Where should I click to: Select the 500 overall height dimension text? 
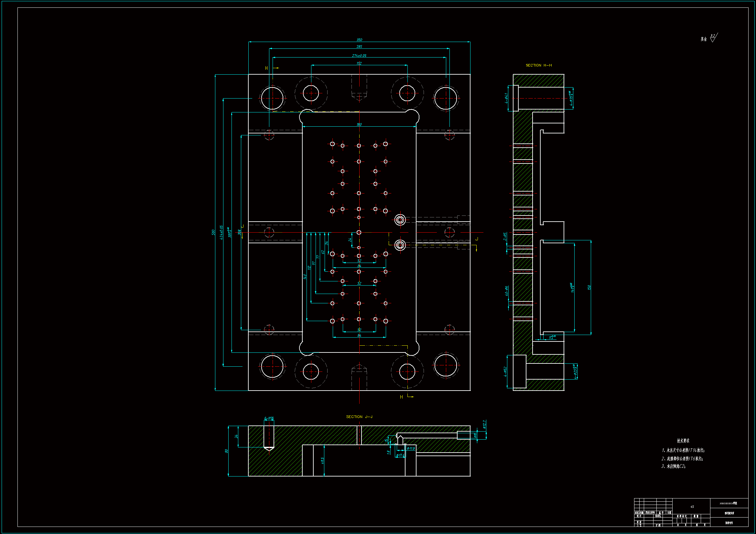pyautogui.click(x=213, y=232)
